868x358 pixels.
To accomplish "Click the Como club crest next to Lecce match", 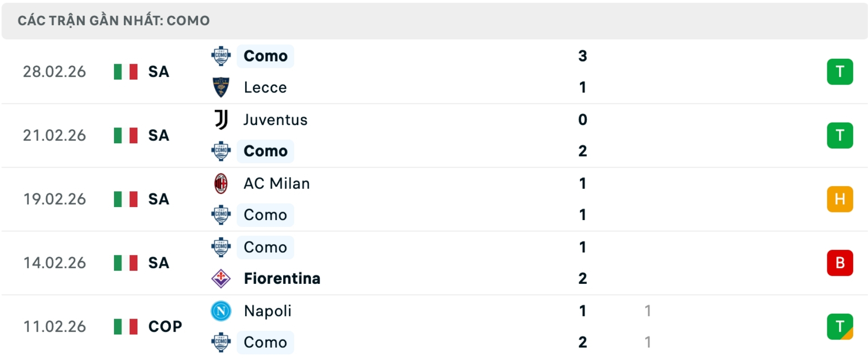I will tap(221, 56).
